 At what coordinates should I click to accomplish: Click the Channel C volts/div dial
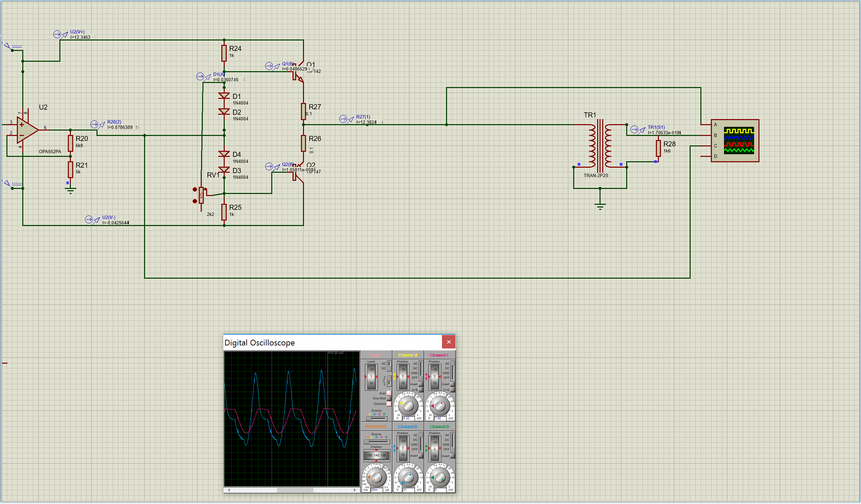pyautogui.click(x=440, y=406)
